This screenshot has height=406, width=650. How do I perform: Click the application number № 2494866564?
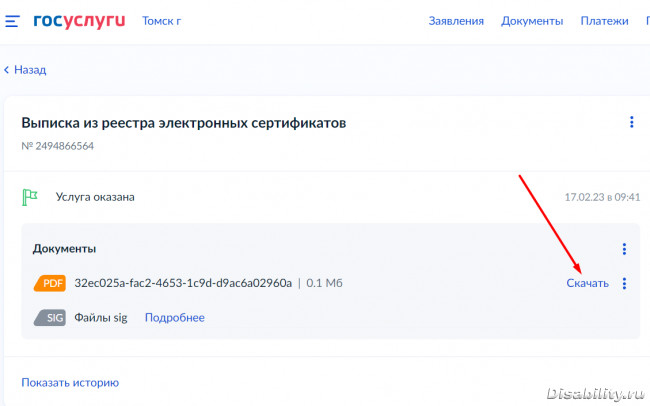(58, 146)
